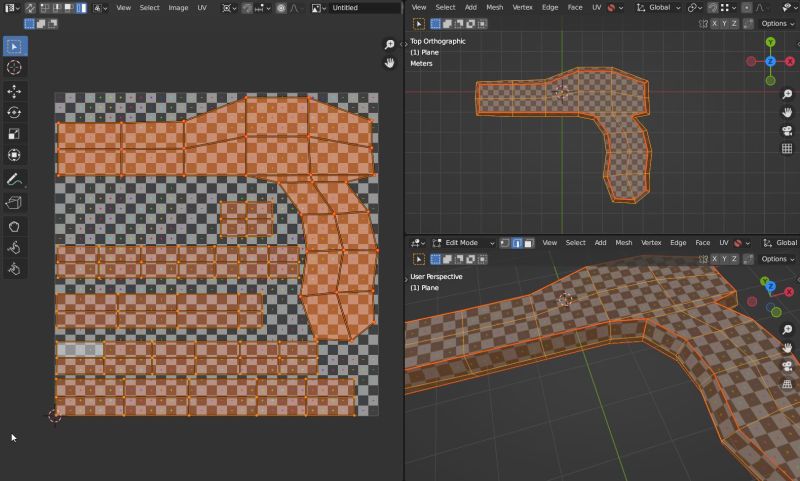Toggle X mirror in top viewport header
This screenshot has height=481, width=800.
715,24
